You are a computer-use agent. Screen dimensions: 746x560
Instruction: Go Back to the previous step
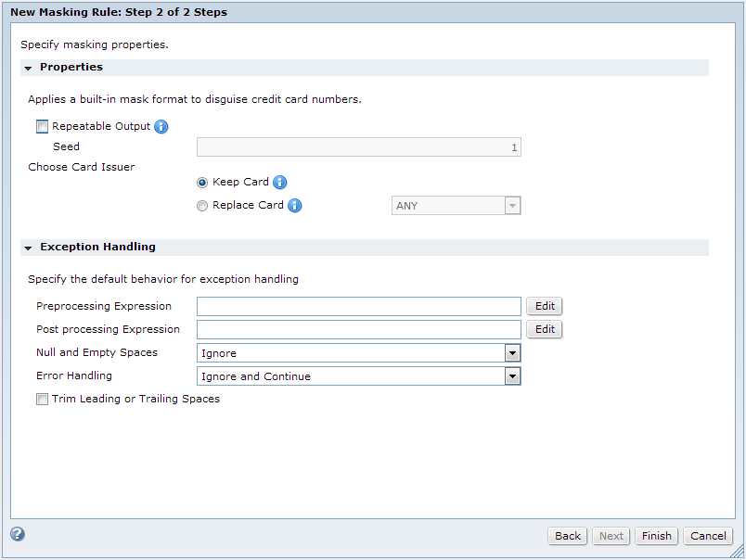(x=568, y=536)
